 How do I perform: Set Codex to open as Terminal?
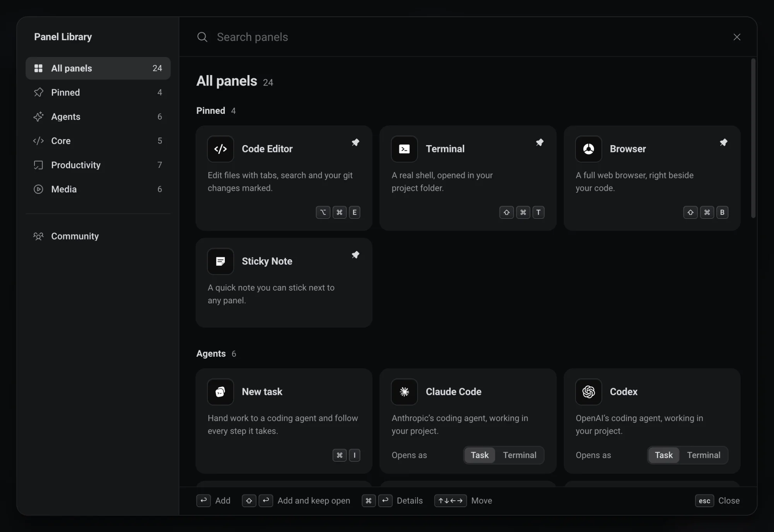704,455
